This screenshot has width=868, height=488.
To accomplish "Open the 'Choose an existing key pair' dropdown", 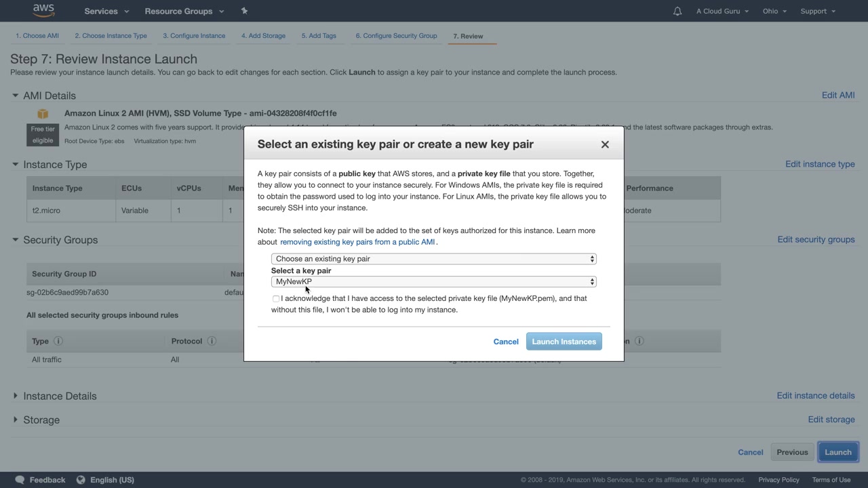I will pos(434,259).
